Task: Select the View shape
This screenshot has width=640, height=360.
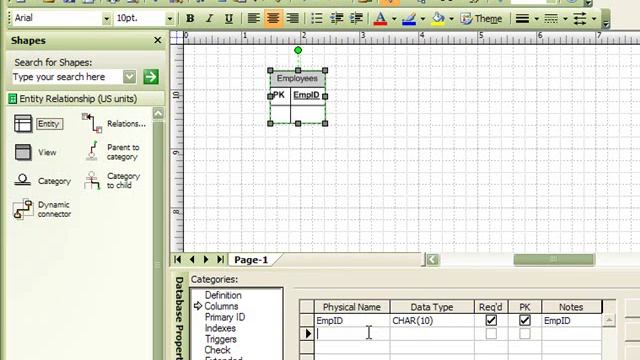Action: tap(35, 152)
